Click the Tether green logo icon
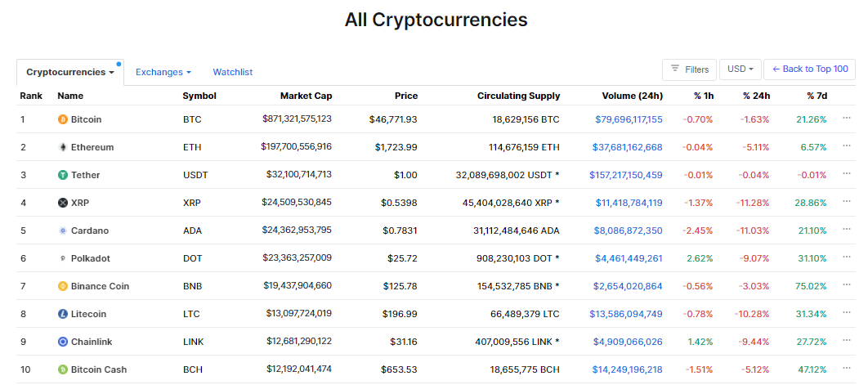868x385 pixels. click(x=63, y=175)
